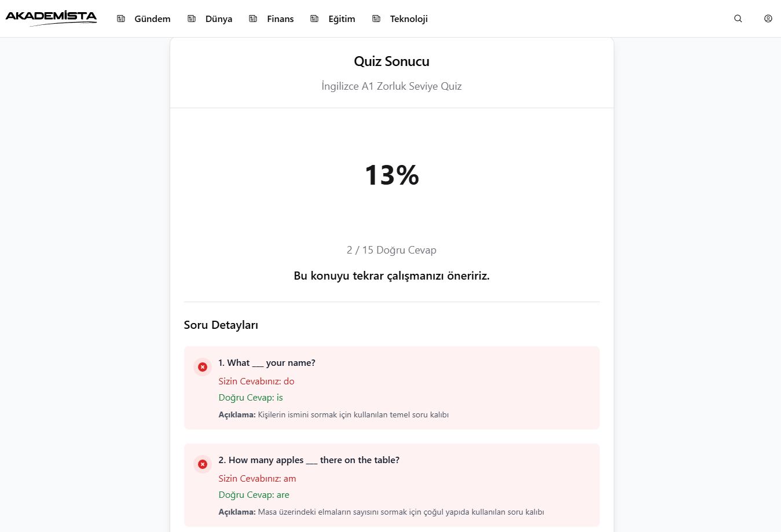Click the red wrong-answer icon on question 2
The width and height of the screenshot is (781, 532).
pyautogui.click(x=203, y=464)
